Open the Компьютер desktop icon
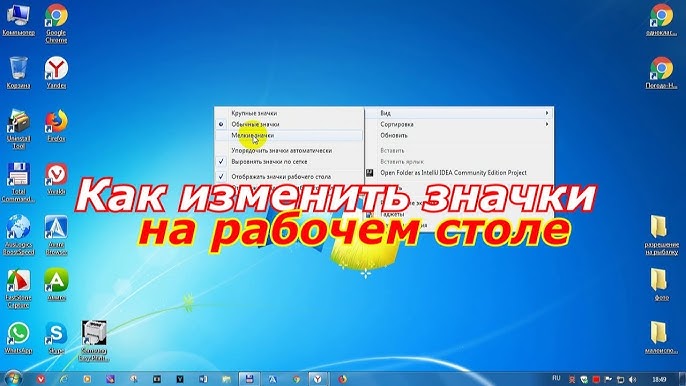Viewport: 686px width, 386px height. pos(18,20)
